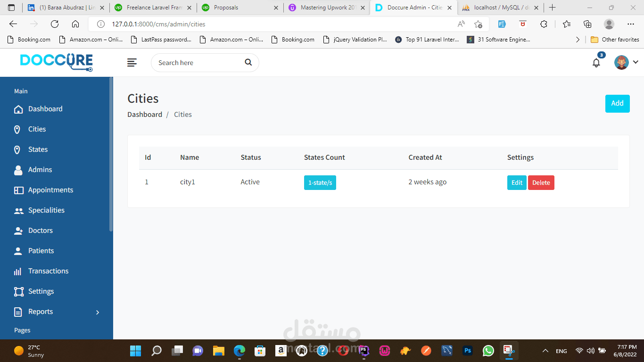Image resolution: width=644 pixels, height=362 pixels.
Task: Open the user avatar dropdown
Action: tap(626, 62)
